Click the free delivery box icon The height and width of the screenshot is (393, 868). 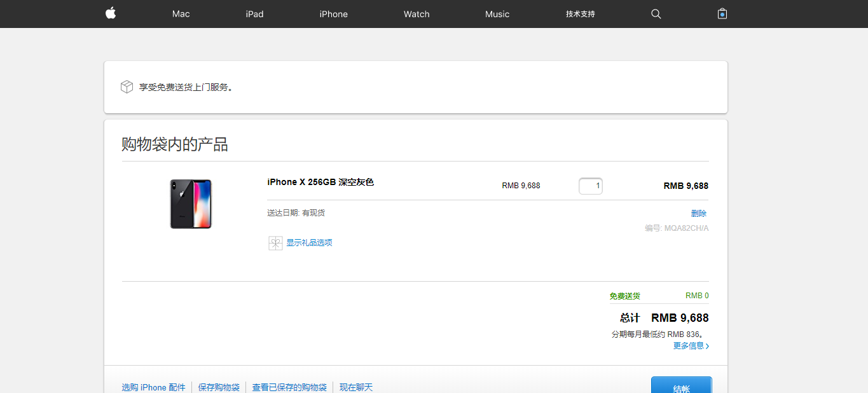click(x=127, y=87)
